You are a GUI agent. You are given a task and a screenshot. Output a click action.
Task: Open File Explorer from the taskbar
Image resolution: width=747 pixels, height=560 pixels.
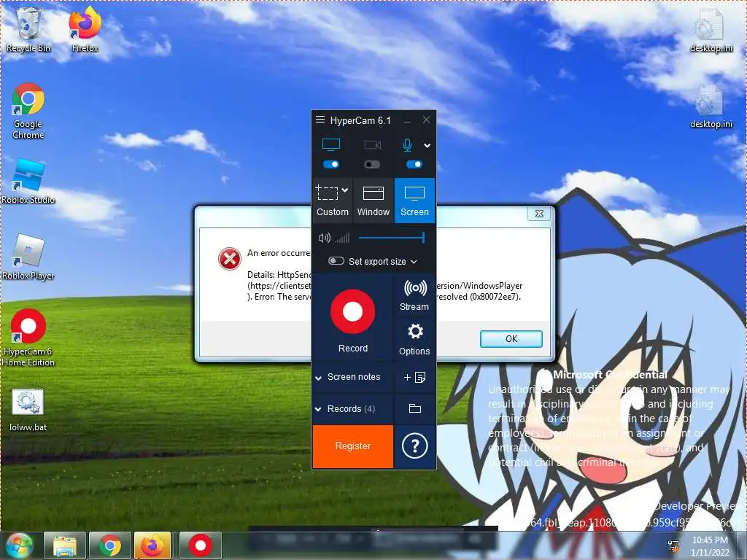(65, 545)
